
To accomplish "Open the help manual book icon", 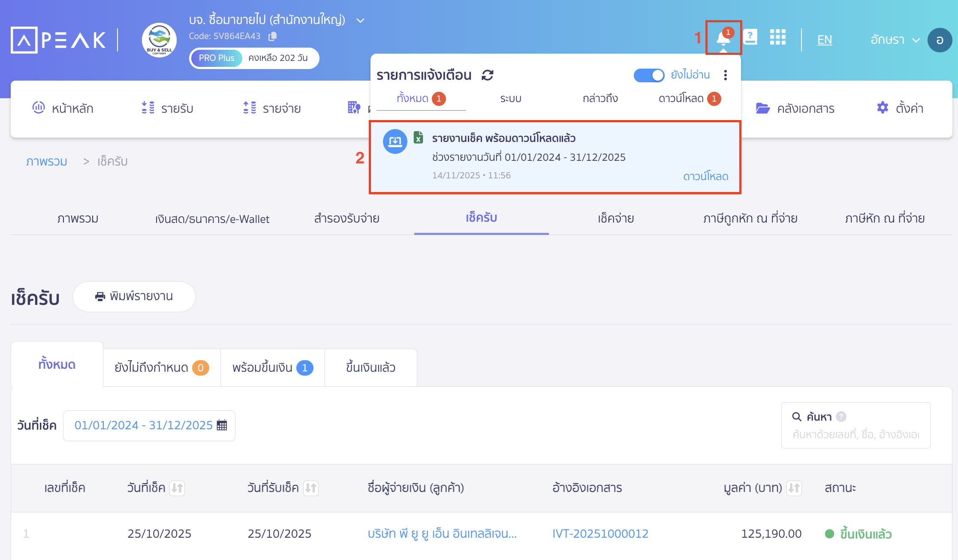I will click(750, 37).
